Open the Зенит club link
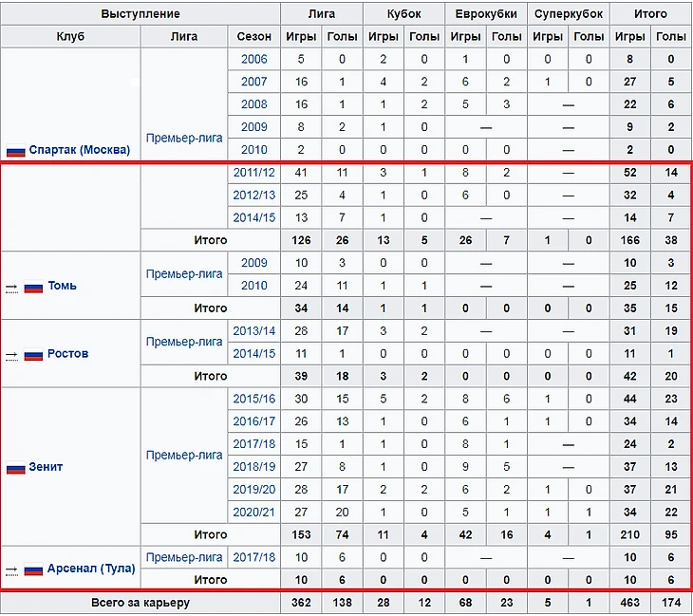693x616 pixels. [47, 467]
